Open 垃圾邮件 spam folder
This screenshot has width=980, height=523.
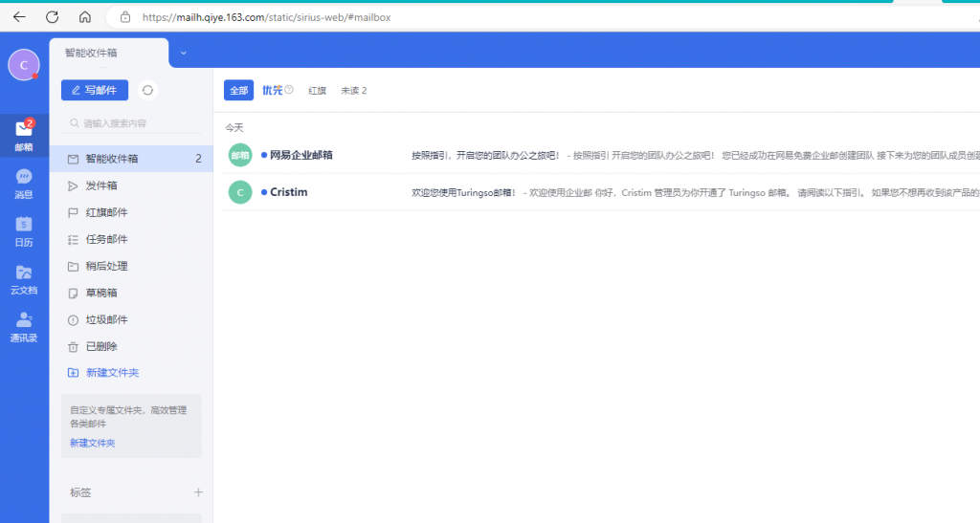tap(131, 319)
